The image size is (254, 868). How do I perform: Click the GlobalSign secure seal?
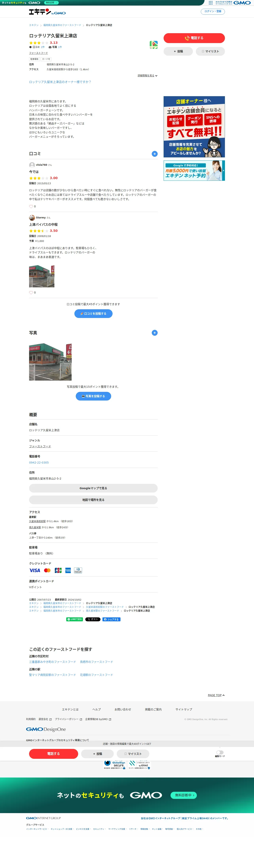click(115, 765)
